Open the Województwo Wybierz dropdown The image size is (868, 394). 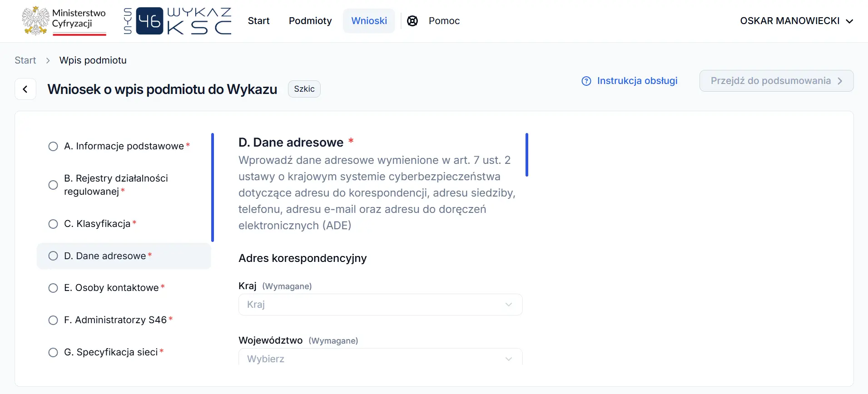pyautogui.click(x=381, y=357)
